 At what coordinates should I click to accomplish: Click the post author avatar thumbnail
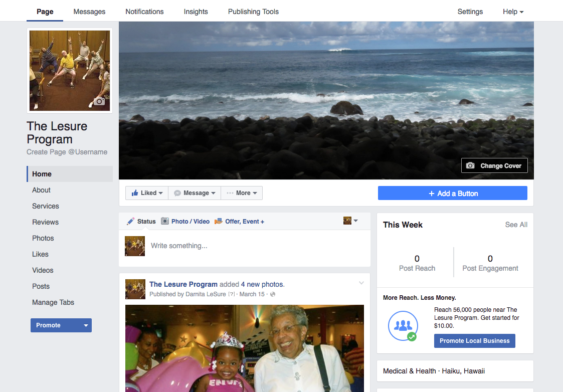(x=135, y=289)
